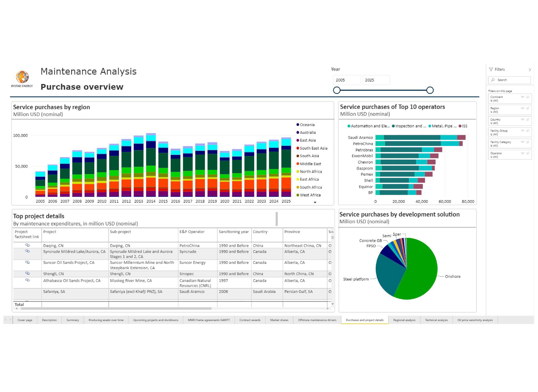Expand the Facility Group filter card
This screenshot has width=538, height=392.
coord(522,130)
